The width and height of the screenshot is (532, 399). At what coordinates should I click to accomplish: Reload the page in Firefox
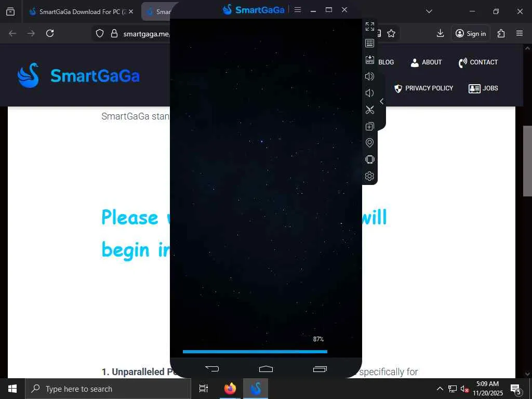pyautogui.click(x=50, y=33)
